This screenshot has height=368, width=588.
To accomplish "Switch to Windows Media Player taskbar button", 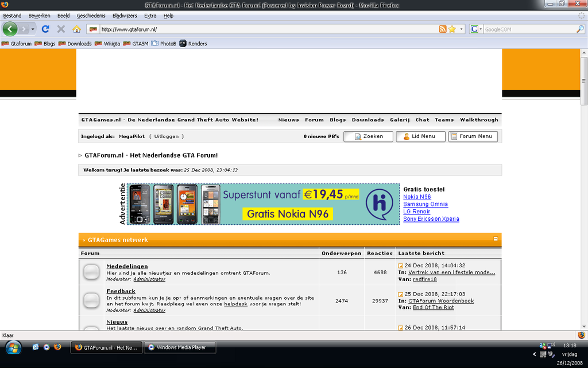I will click(181, 347).
